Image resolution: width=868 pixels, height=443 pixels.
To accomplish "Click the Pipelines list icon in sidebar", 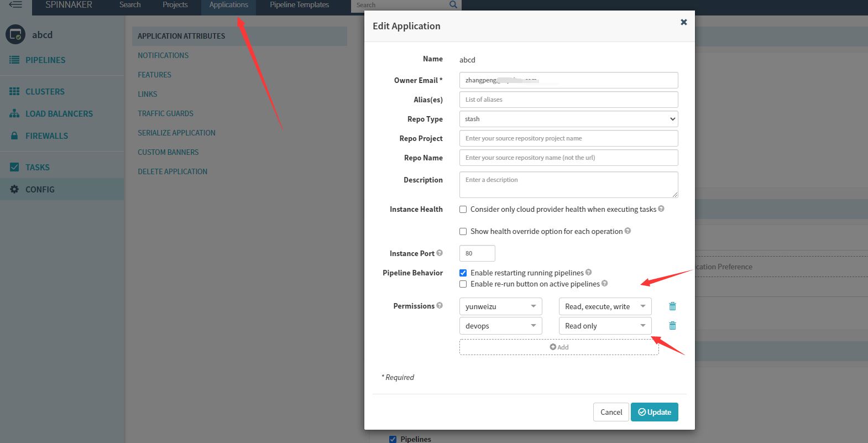I will click(x=14, y=60).
